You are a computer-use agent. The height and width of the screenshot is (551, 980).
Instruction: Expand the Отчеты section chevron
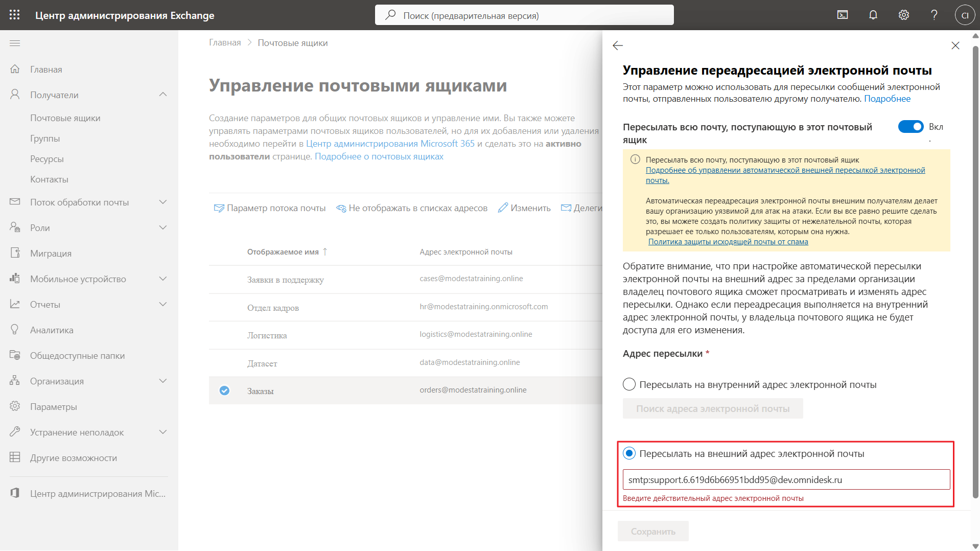[163, 304]
